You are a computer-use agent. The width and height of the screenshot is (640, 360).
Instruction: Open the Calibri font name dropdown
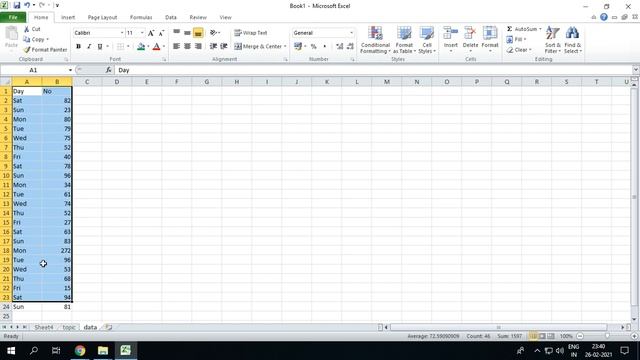click(x=122, y=33)
